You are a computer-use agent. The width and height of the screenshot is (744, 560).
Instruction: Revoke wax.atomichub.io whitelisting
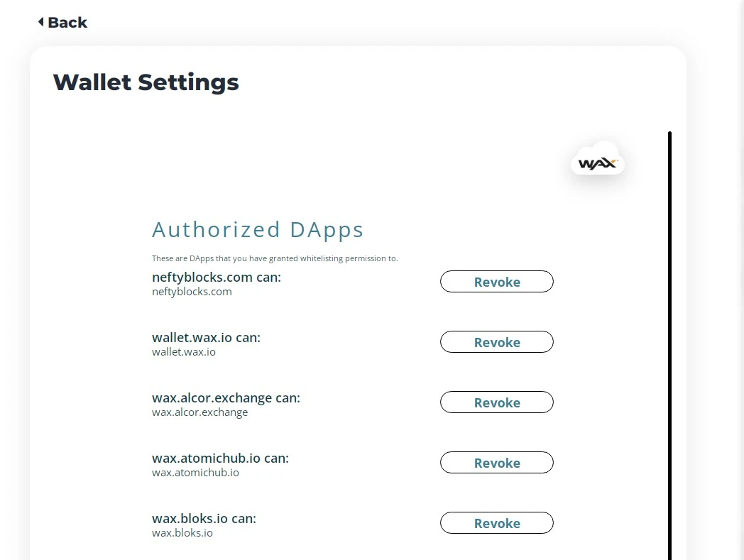(497, 462)
